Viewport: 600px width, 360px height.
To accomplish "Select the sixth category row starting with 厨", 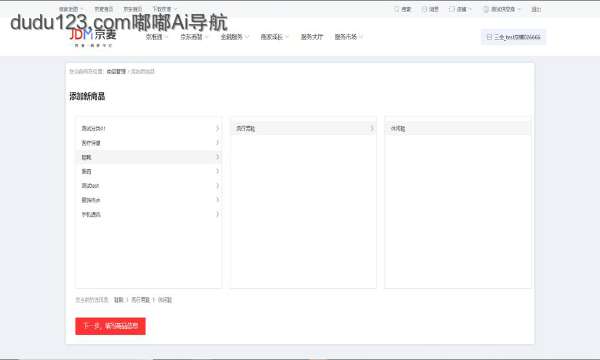I will 149,200.
